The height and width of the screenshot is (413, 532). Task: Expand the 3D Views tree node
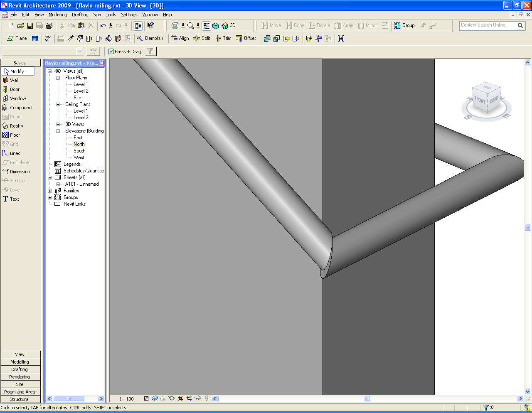pyautogui.click(x=58, y=124)
